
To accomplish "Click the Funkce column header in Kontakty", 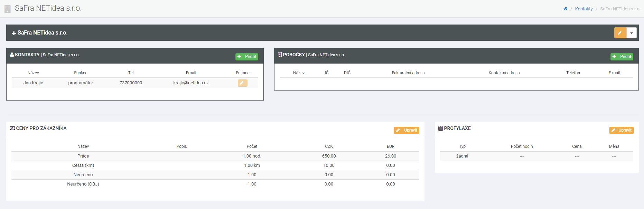I will [81, 73].
